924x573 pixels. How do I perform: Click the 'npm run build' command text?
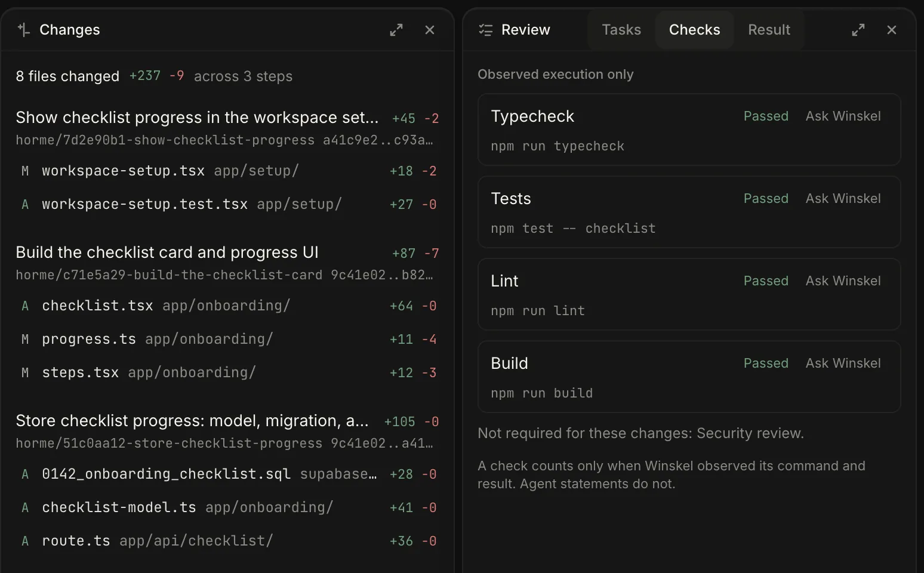542,393
